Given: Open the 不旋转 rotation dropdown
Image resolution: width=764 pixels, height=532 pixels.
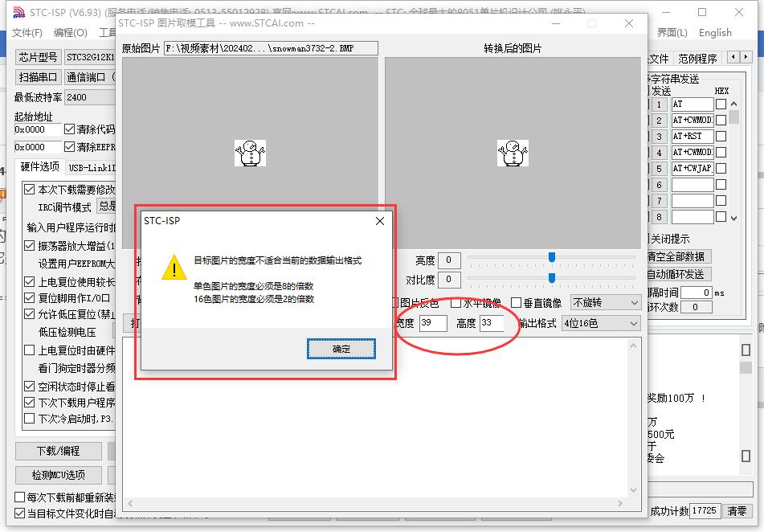Looking at the screenshot, I should point(605,303).
